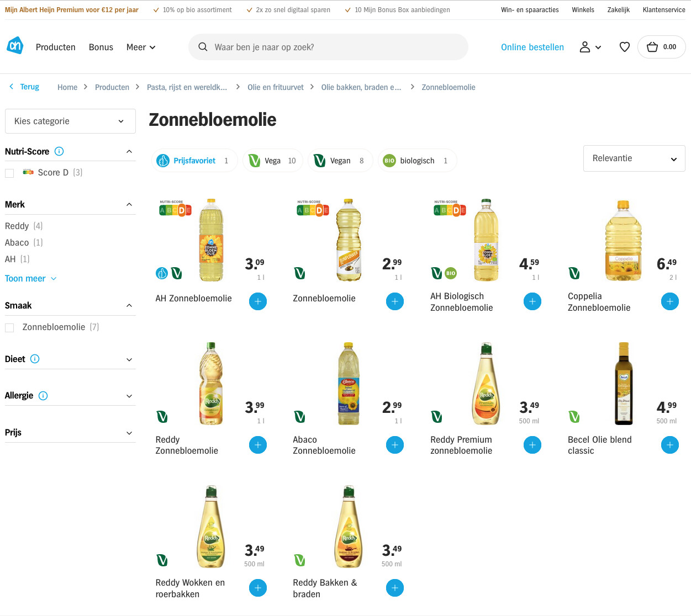The image size is (691, 616).
Task: Open the Relevantie sort dropdown
Action: 634,158
